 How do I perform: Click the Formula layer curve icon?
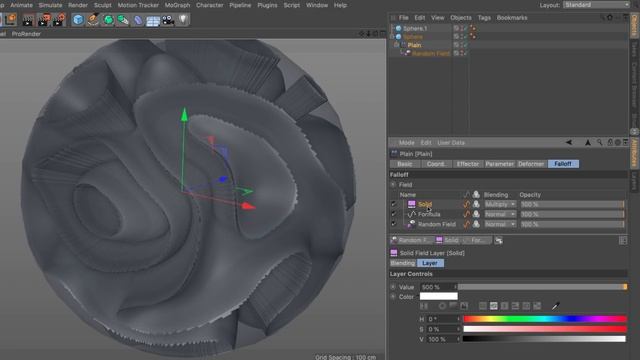coord(411,214)
